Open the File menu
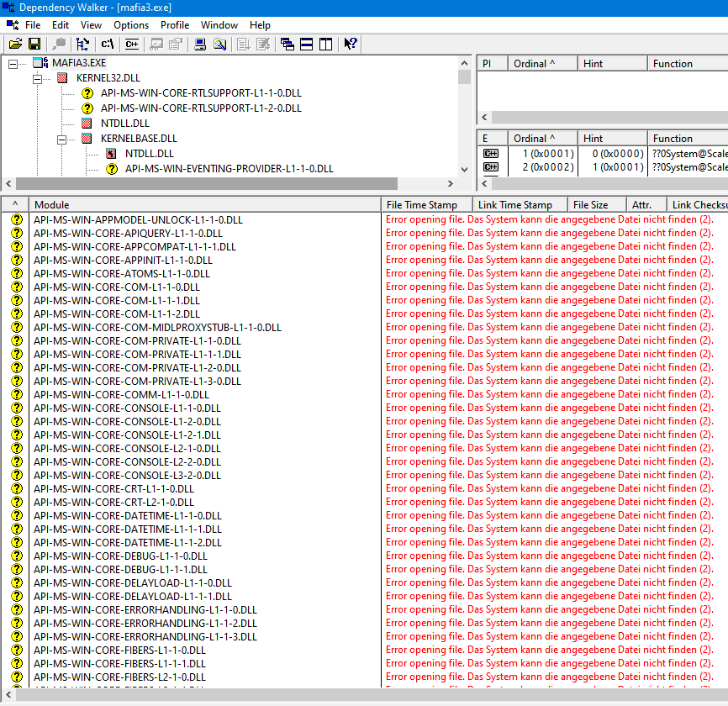This screenshot has width=728, height=706. (33, 25)
